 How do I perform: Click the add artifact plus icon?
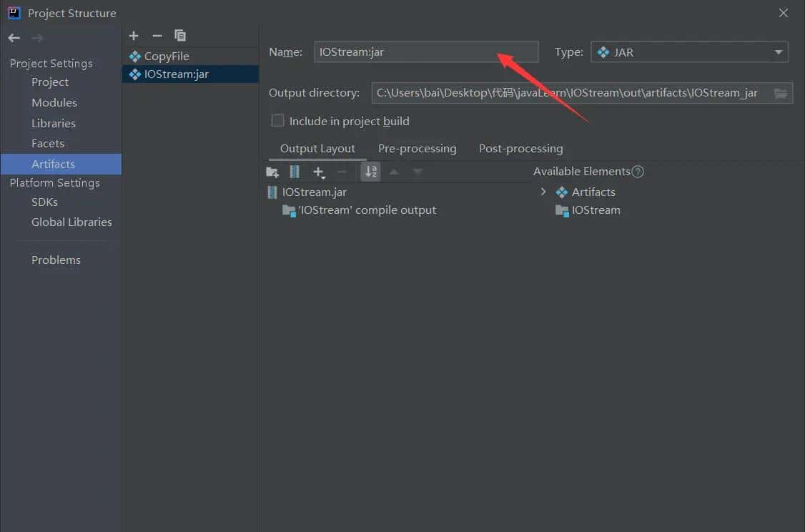[x=134, y=36]
